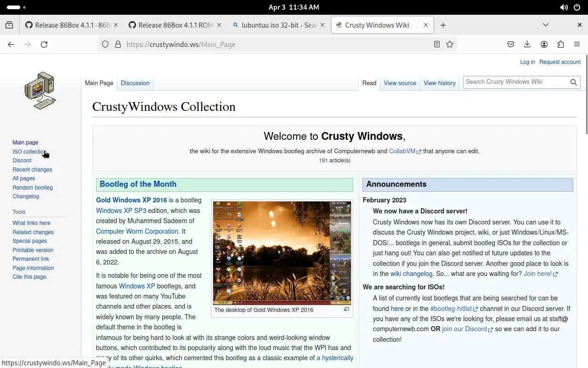Image resolution: width=588 pixels, height=368 pixels.
Task: Open ISO collection in the sidebar
Action: pos(28,152)
